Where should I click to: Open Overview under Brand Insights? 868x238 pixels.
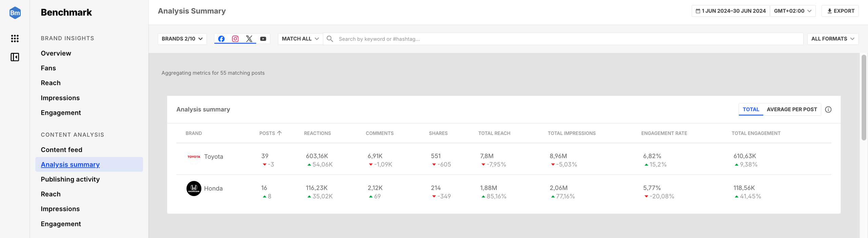(56, 53)
